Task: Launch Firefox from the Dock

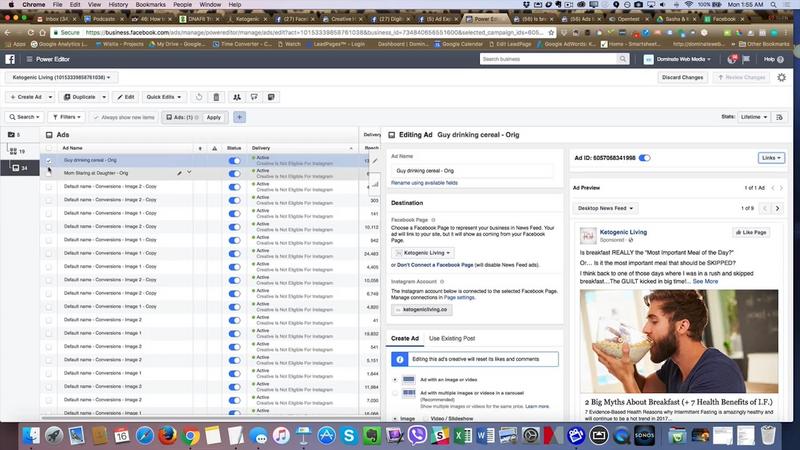Action: click(x=167, y=436)
